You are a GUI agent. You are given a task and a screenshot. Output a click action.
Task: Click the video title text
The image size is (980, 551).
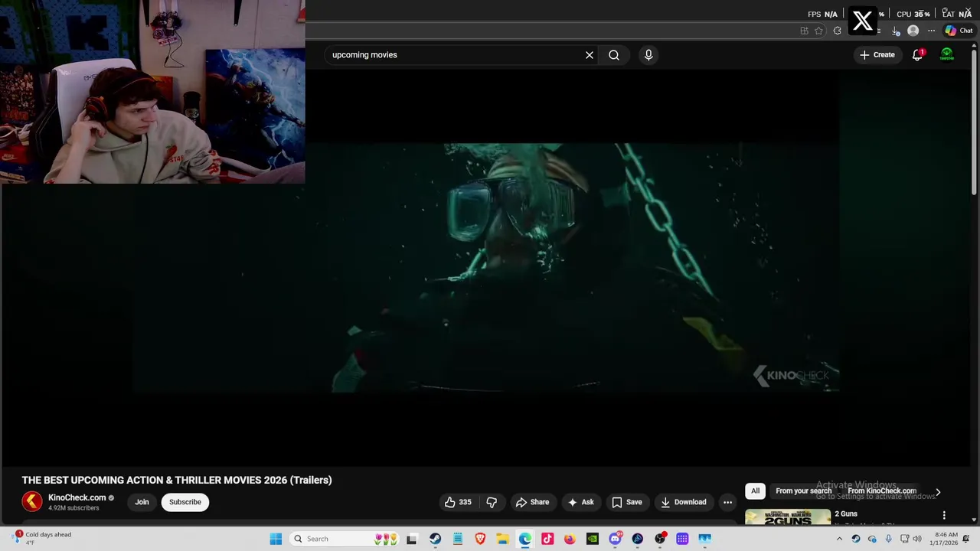click(177, 480)
